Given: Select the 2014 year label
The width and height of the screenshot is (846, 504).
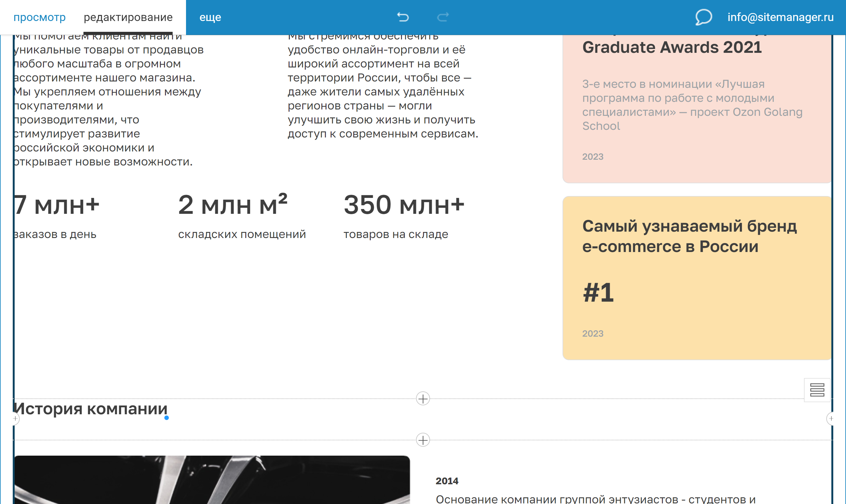Looking at the screenshot, I should tap(447, 481).
